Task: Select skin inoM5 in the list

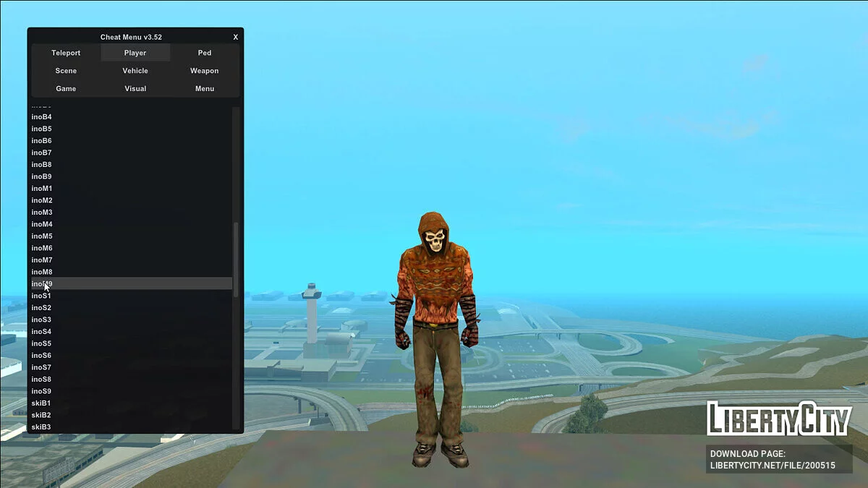Action: pos(42,236)
